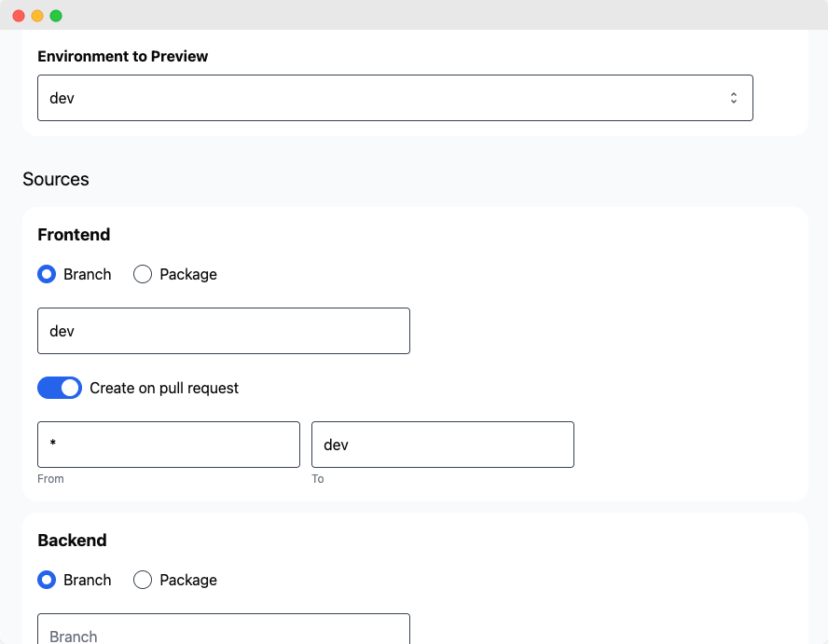Click the From field with asterisk
Viewport: 828px width, 644px height.
point(169,445)
